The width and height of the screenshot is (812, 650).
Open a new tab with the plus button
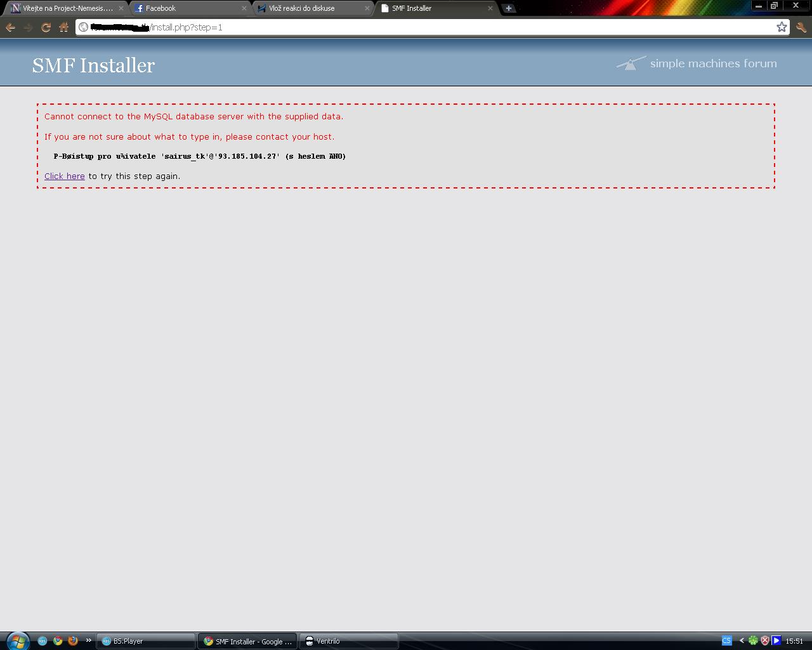click(508, 8)
